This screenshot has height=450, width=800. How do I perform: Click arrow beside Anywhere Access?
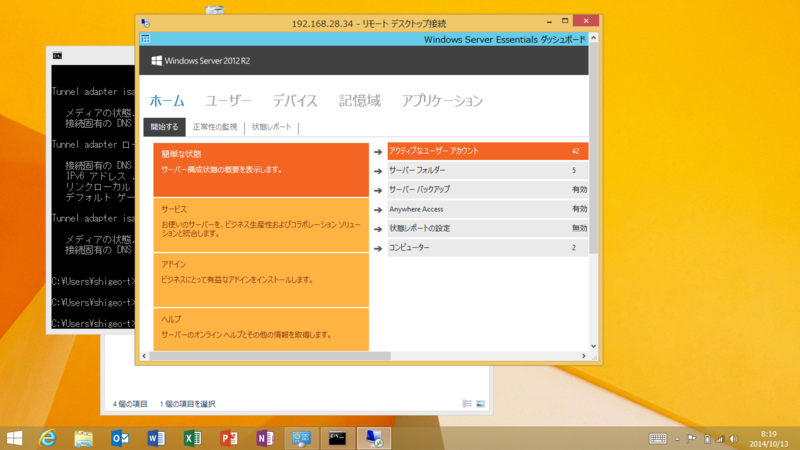[x=378, y=210]
